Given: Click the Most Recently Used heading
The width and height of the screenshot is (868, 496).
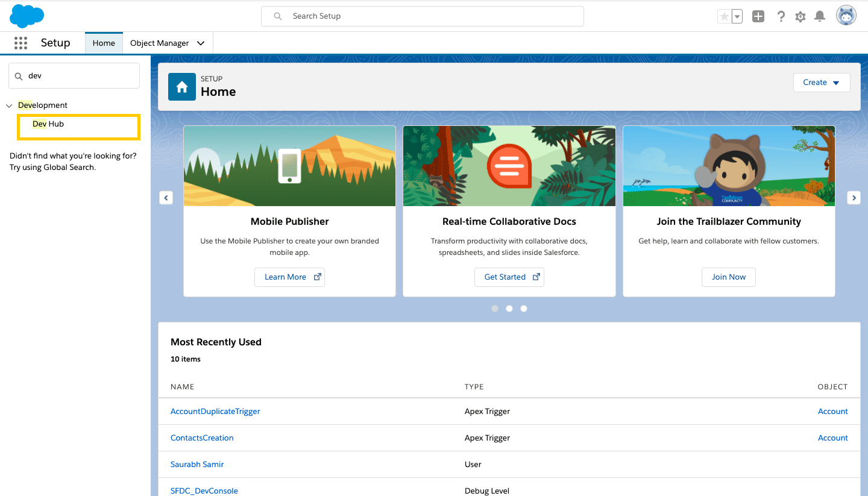Looking at the screenshot, I should 216,342.
